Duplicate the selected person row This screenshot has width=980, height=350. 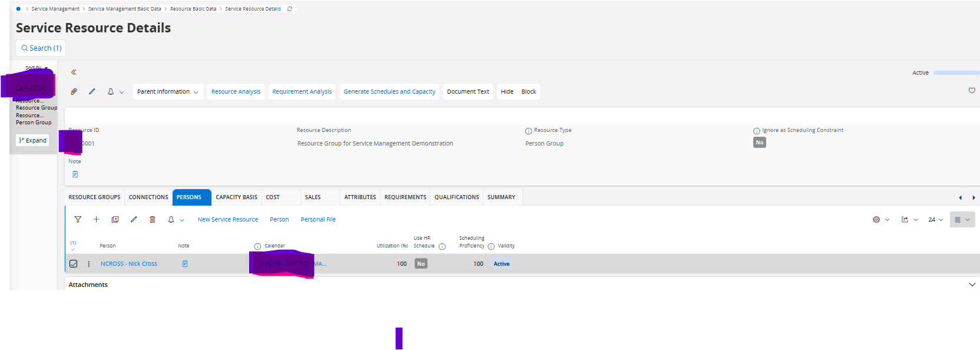115,220
